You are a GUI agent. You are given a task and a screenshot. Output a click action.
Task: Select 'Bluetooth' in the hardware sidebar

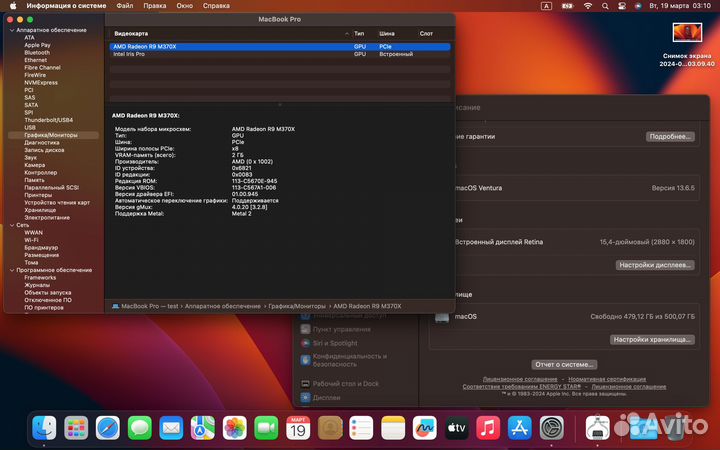coord(37,53)
